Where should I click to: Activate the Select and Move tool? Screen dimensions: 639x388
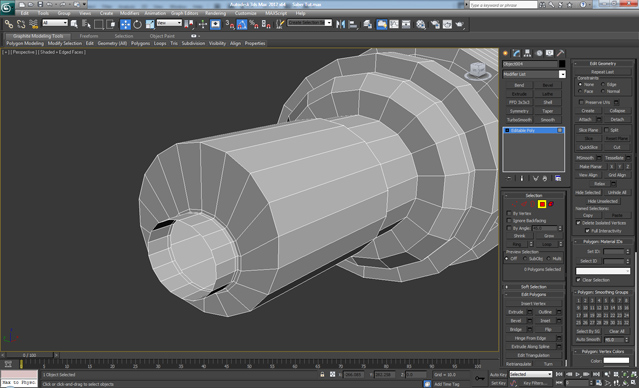tap(126, 24)
